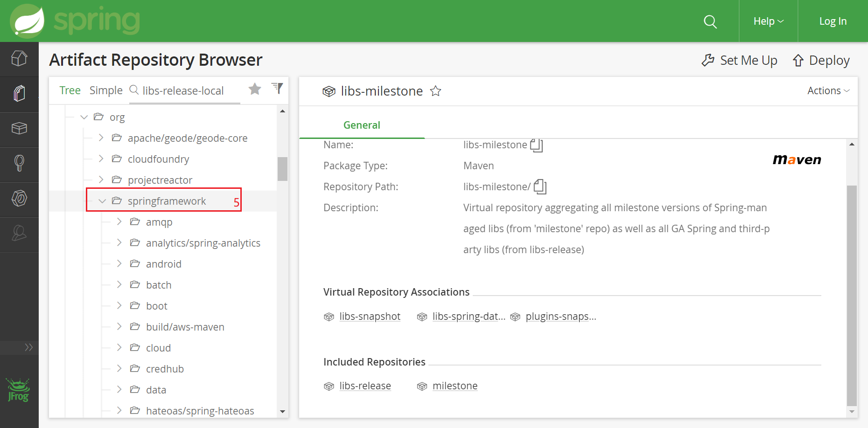This screenshot has height=428, width=868.
Task: Open the libs-release included repository link
Action: pyautogui.click(x=365, y=386)
